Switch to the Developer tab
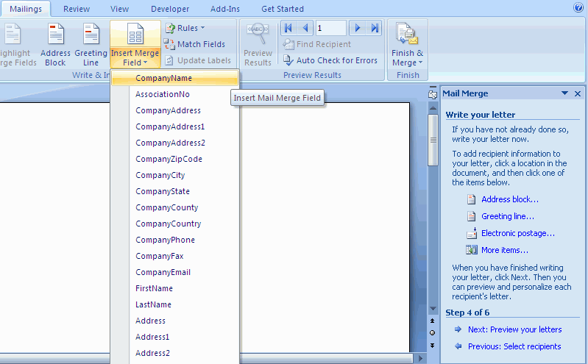The width and height of the screenshot is (588, 364). coord(170,9)
